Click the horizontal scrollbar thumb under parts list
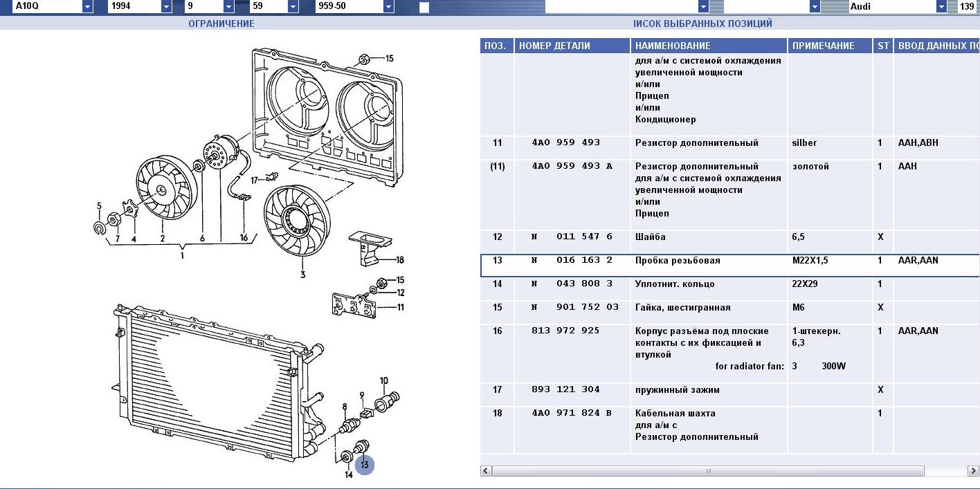Image resolution: width=980 pixels, height=489 pixels. (x=707, y=471)
